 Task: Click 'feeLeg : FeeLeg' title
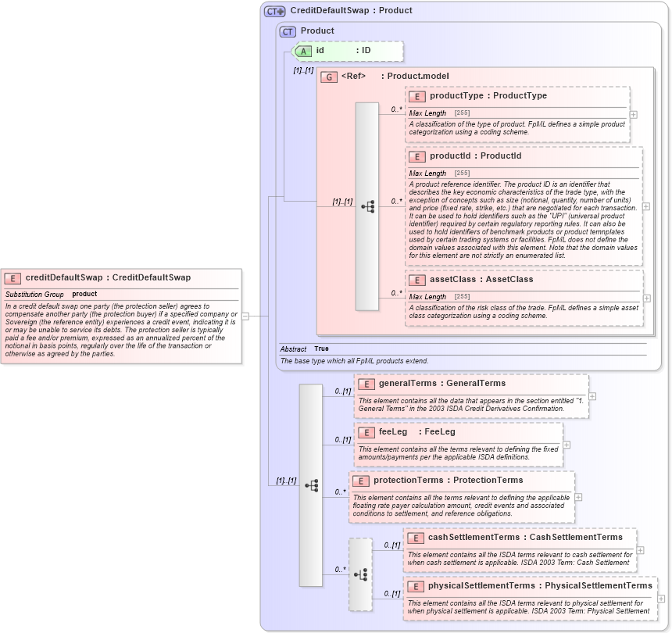point(417,432)
